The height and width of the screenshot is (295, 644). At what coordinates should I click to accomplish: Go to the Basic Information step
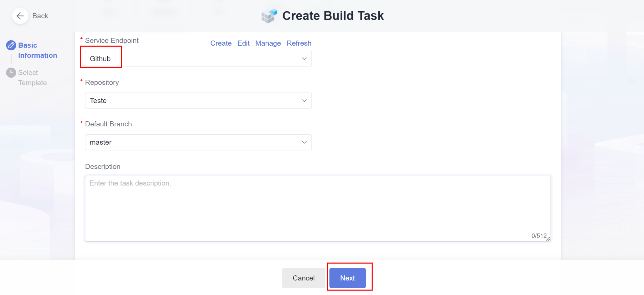coord(37,50)
